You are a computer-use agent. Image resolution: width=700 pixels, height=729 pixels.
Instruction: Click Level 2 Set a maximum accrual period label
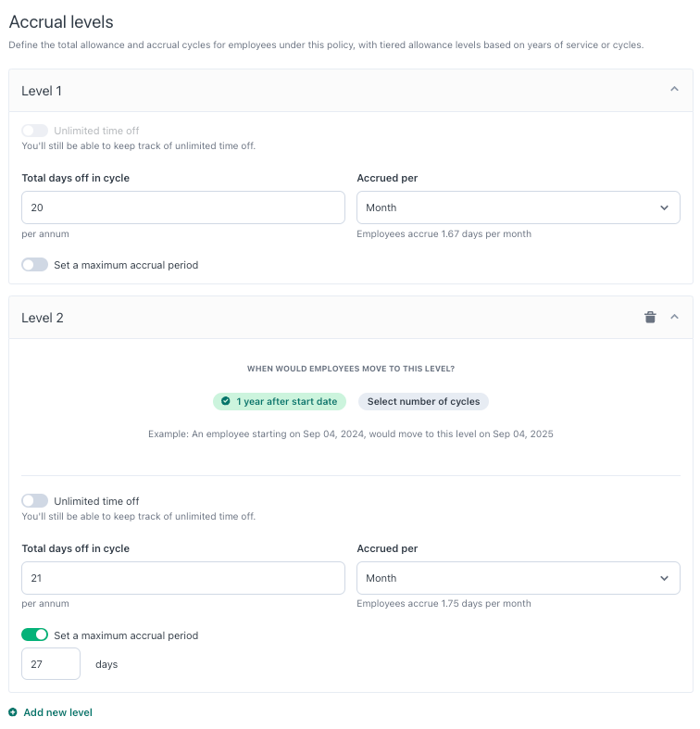[x=126, y=635]
